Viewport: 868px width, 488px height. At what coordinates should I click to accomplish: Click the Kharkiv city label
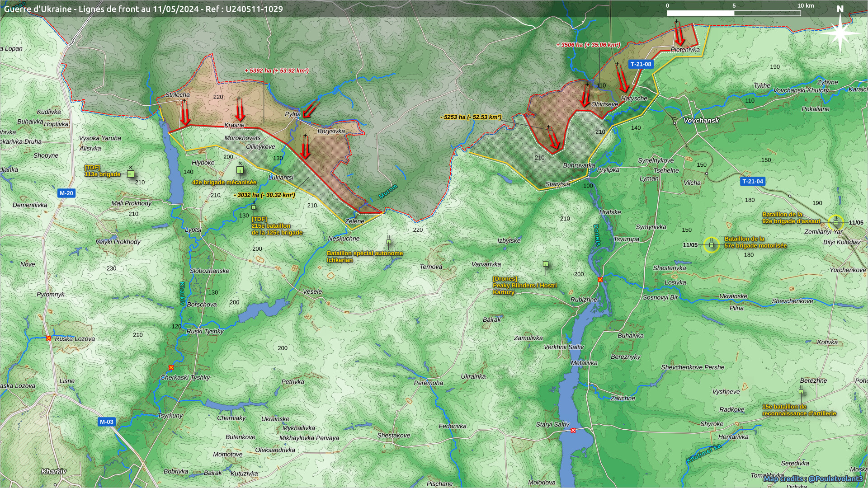pyautogui.click(x=54, y=471)
